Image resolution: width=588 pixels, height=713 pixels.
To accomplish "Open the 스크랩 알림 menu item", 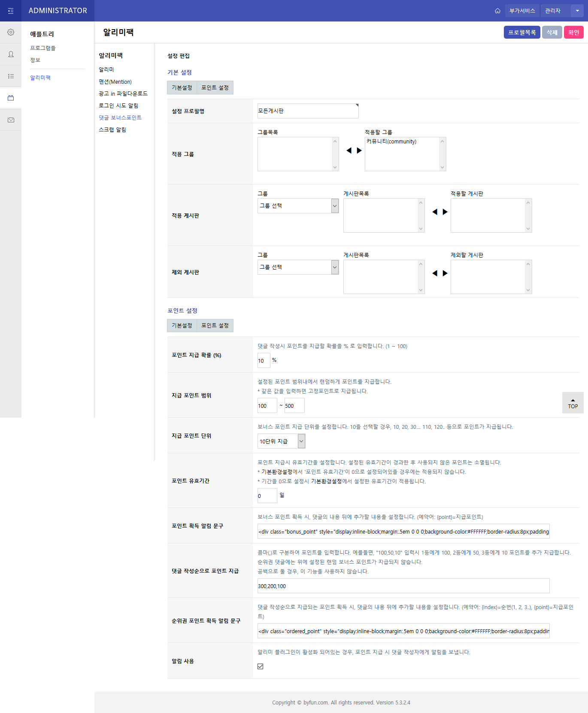I will tap(112, 130).
